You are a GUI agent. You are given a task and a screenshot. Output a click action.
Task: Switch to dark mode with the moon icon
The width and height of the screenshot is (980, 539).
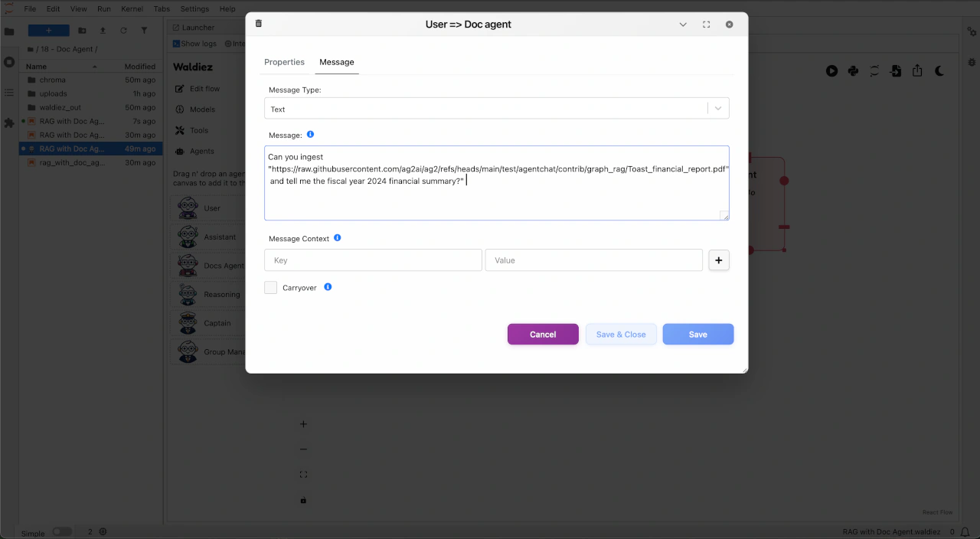pos(939,70)
